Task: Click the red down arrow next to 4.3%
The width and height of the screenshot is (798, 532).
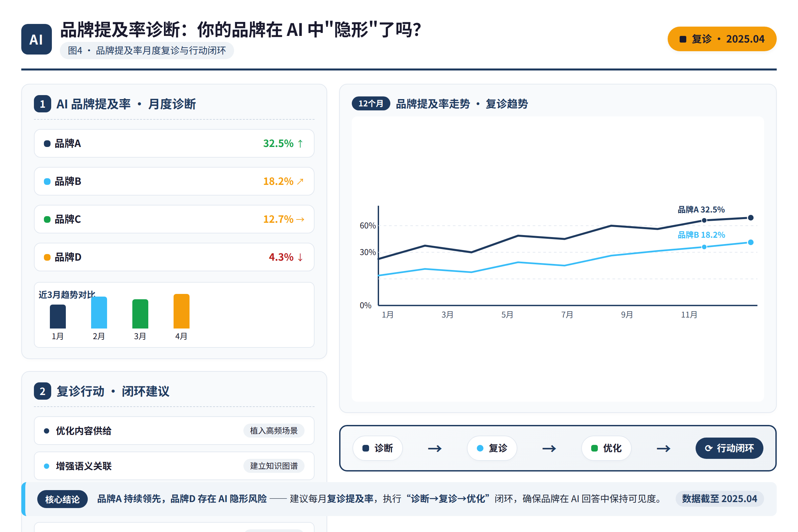Action: coord(300,257)
